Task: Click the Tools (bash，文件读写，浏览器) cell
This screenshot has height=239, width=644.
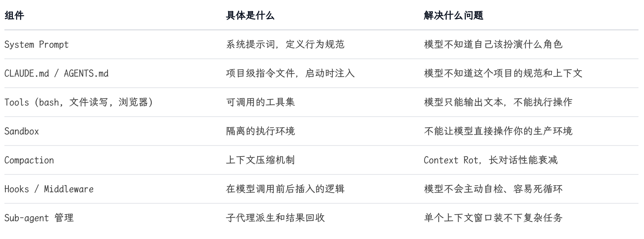Action: coord(79,102)
